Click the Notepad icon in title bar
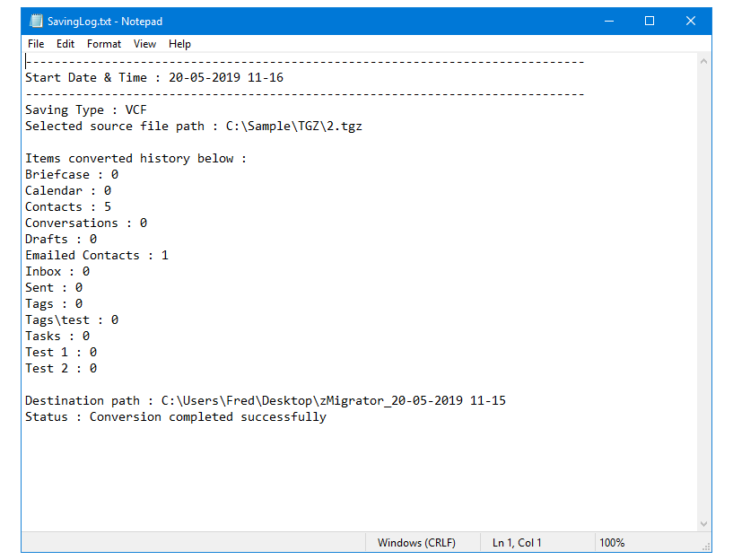The height and width of the screenshot is (560, 733). [x=36, y=21]
